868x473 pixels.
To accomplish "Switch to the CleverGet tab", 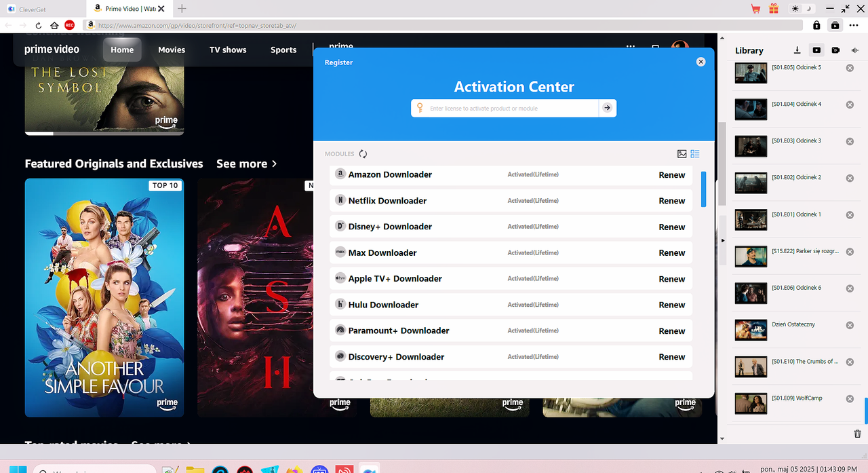I will point(43,9).
